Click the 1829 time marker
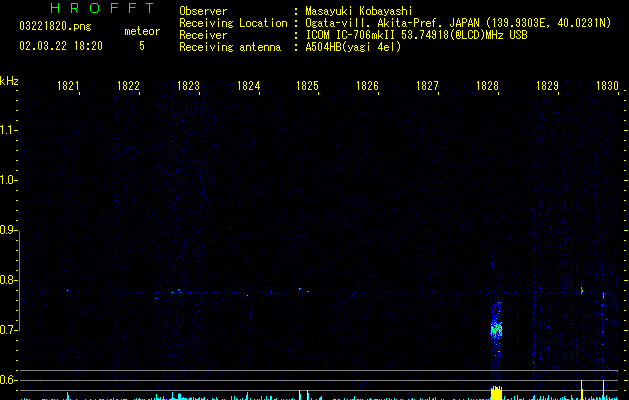Viewport: 629px width, 400px height. click(548, 86)
